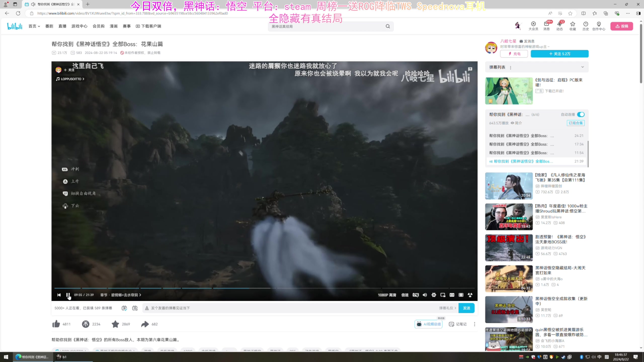Image resolution: width=644 pixels, height=362 pixels.
Task: Expand the 首页 dropdown in the nav bar
Action: tap(34, 26)
